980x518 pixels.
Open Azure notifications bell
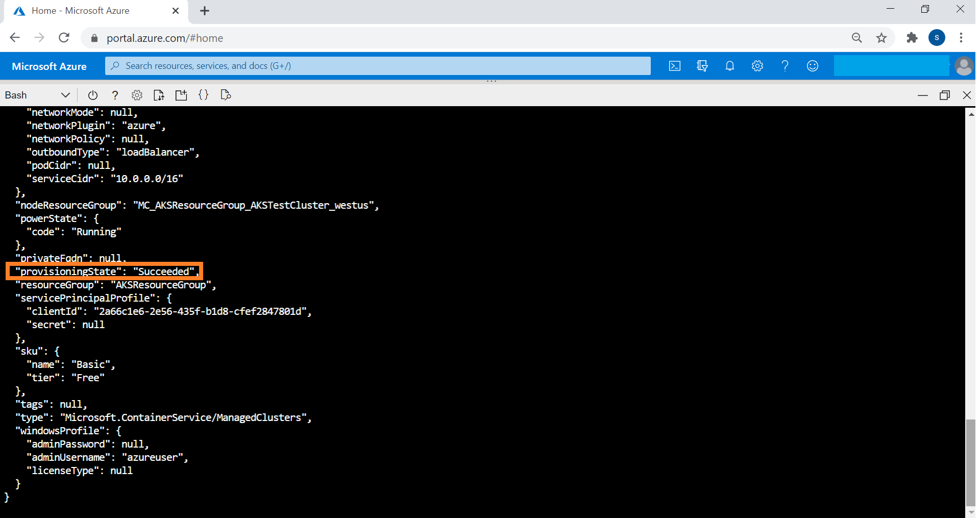click(x=729, y=66)
